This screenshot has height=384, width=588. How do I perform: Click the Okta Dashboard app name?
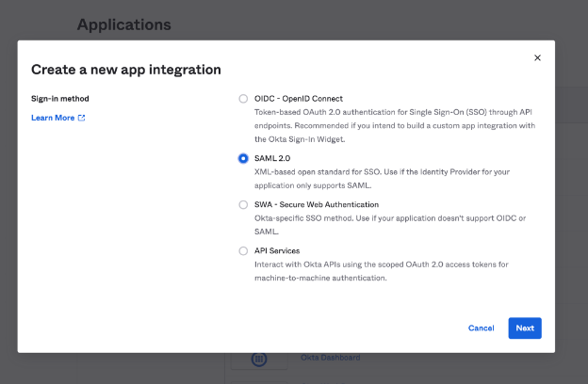330,359
